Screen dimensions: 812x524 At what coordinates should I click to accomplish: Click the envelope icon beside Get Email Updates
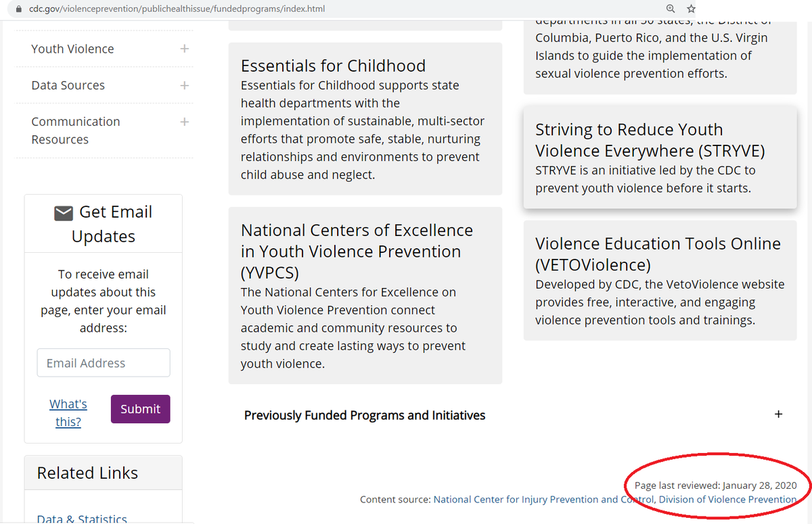pos(64,214)
